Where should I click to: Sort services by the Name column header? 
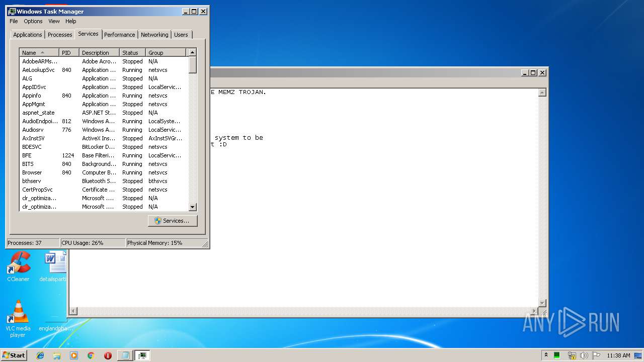coord(39,53)
